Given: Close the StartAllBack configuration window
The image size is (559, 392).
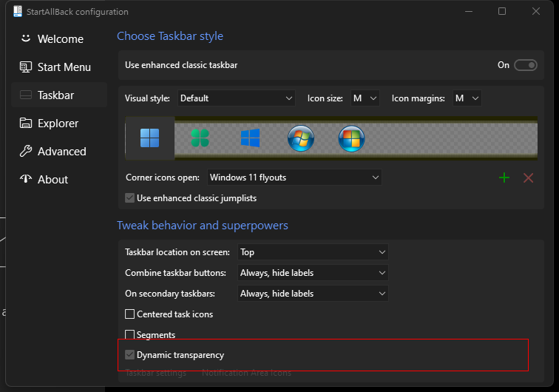Looking at the screenshot, I should 536,11.
